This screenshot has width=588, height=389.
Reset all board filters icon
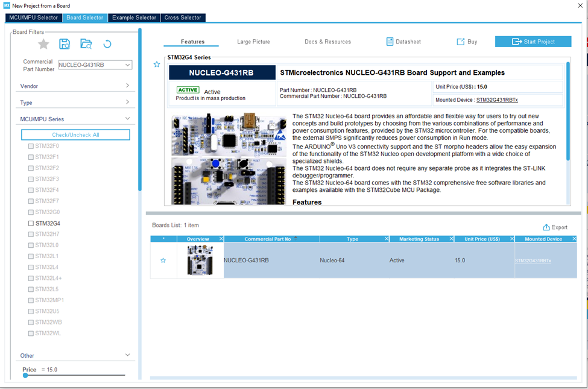(107, 44)
